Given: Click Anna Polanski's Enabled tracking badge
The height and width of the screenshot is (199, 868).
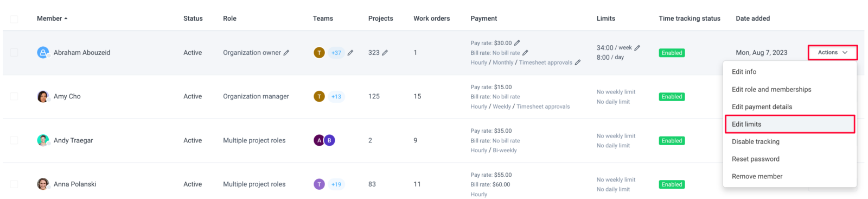Looking at the screenshot, I should (x=672, y=184).
